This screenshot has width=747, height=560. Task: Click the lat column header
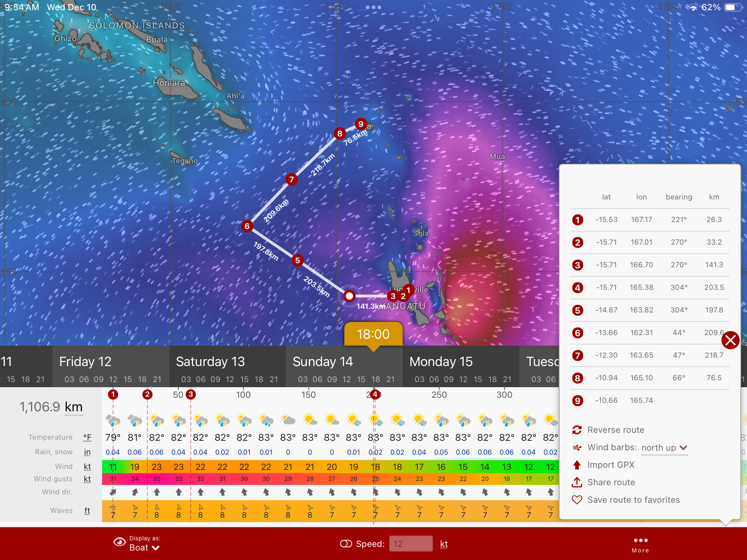[606, 197]
